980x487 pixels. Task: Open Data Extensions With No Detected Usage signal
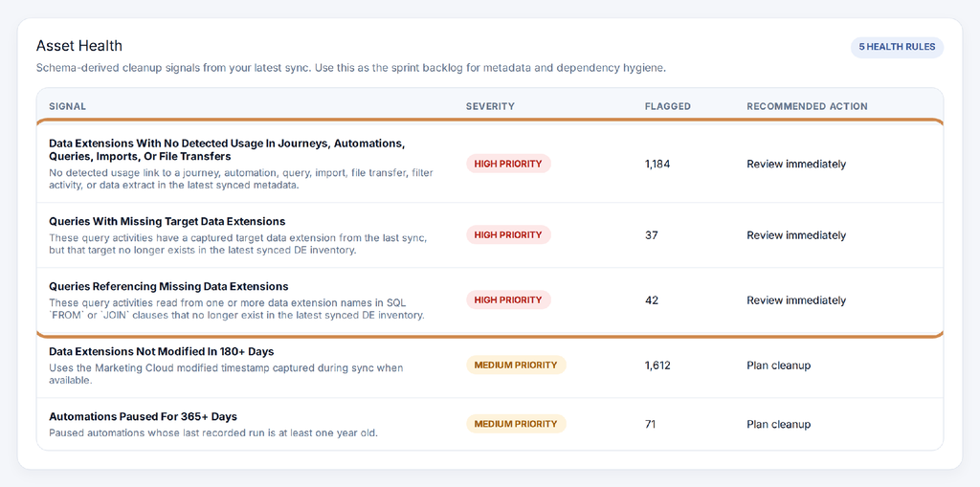[228, 149]
